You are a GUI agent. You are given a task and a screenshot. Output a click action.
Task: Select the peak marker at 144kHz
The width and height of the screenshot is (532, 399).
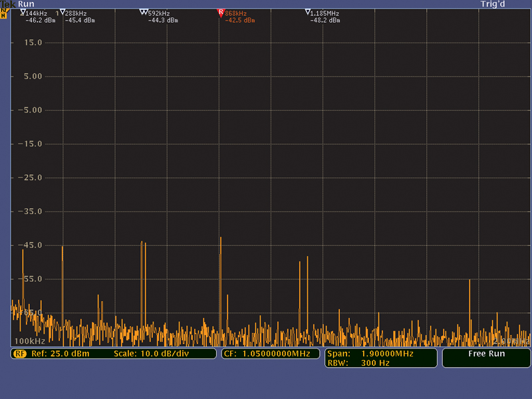point(23,13)
